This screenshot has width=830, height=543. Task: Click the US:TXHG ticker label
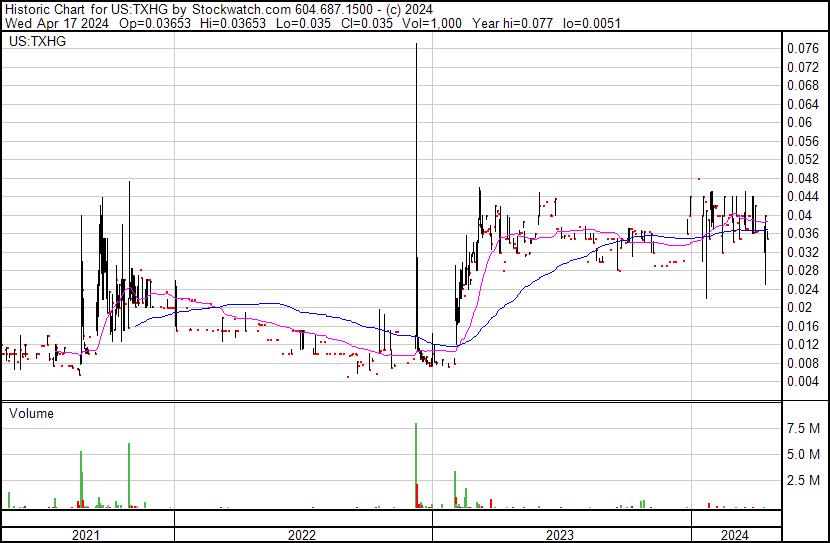click(x=37, y=41)
